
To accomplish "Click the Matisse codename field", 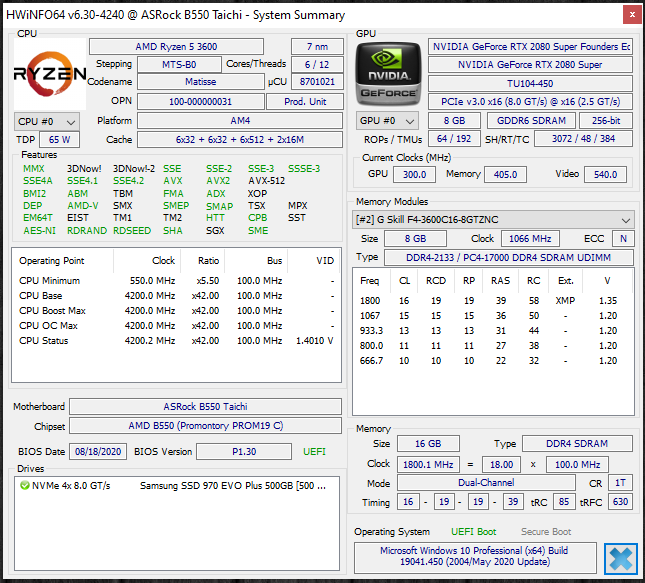I will pyautogui.click(x=200, y=82).
